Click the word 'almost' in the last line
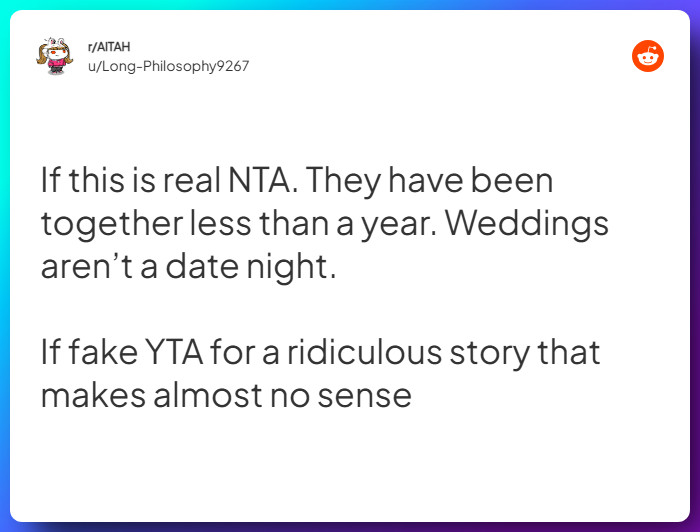This screenshot has height=532, width=700. (208, 395)
